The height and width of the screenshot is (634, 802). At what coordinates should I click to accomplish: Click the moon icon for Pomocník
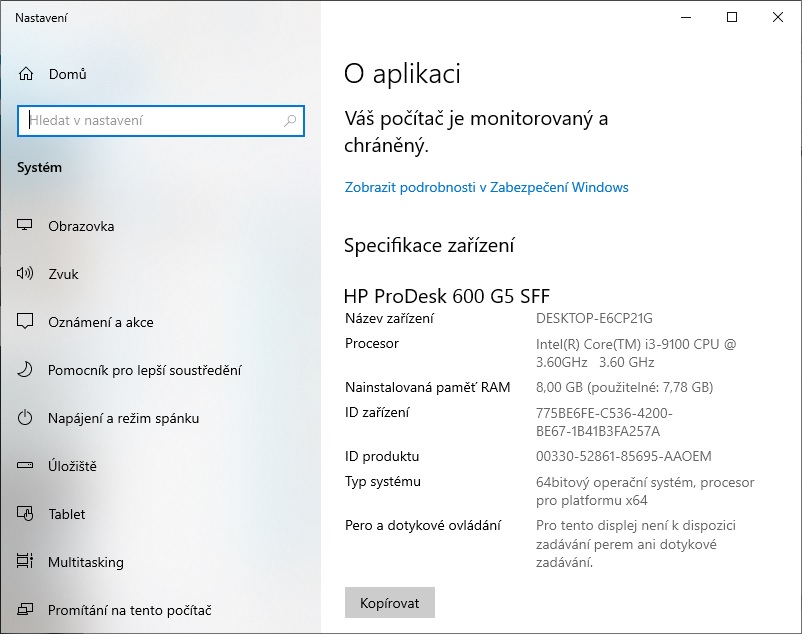[x=26, y=370]
